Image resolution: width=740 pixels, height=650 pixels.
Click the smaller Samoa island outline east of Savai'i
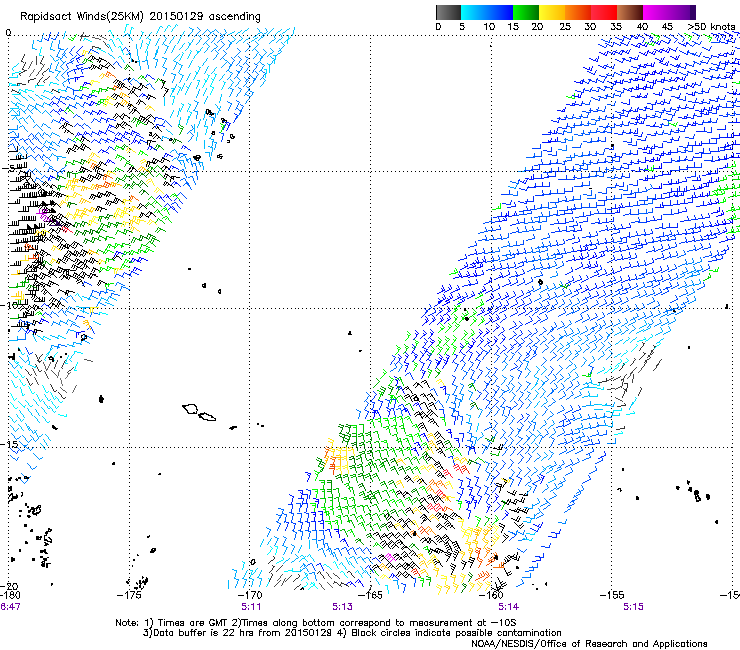[207, 417]
